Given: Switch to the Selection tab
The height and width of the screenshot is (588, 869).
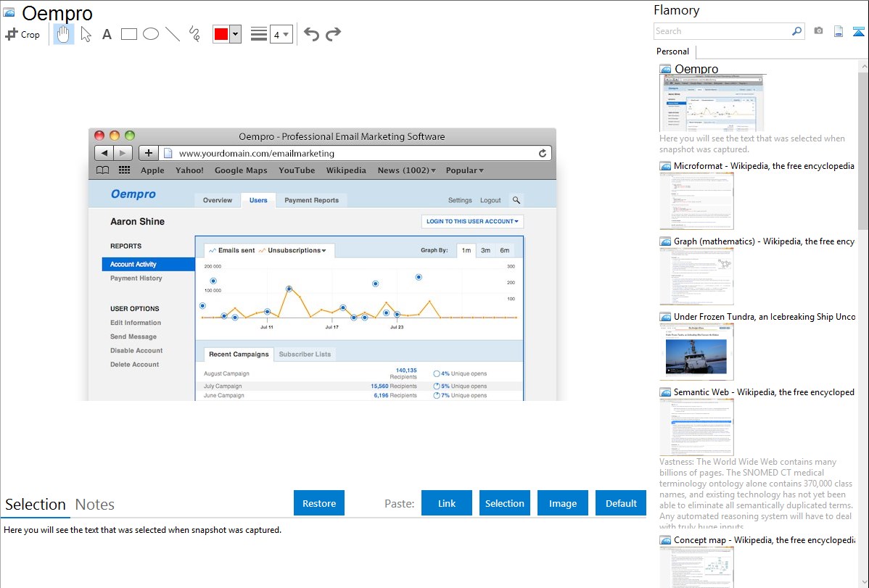Looking at the screenshot, I should pos(36,505).
